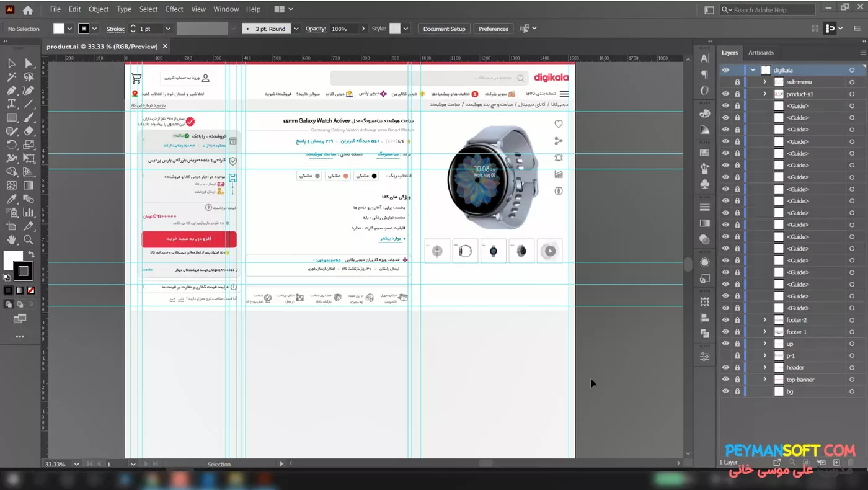
Task: Open the brush definition dropdown
Action: pyautogui.click(x=296, y=29)
